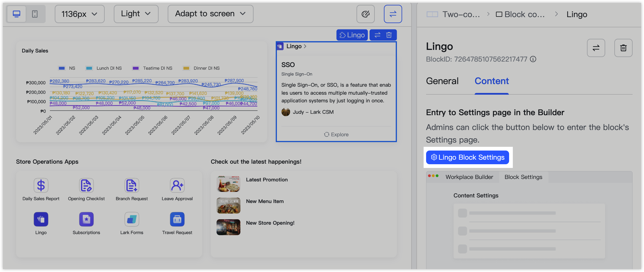Image resolution: width=644 pixels, height=272 pixels.
Task: Click the theme palette icon in toolbar
Action: point(365,14)
